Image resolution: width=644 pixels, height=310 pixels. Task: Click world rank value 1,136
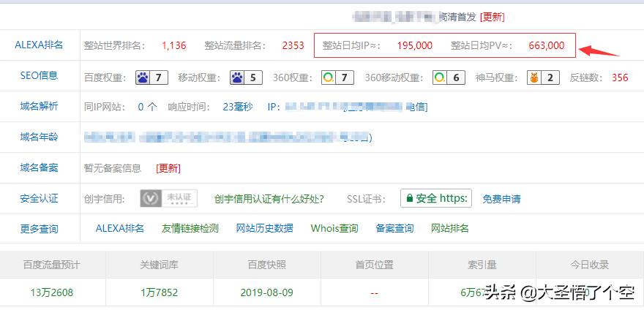(174, 45)
